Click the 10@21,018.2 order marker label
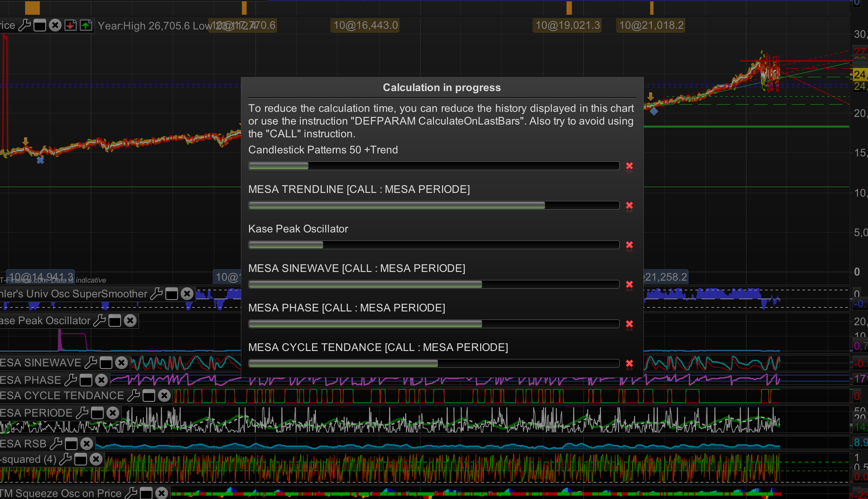Viewport: 868px width, 499px height. coord(650,25)
